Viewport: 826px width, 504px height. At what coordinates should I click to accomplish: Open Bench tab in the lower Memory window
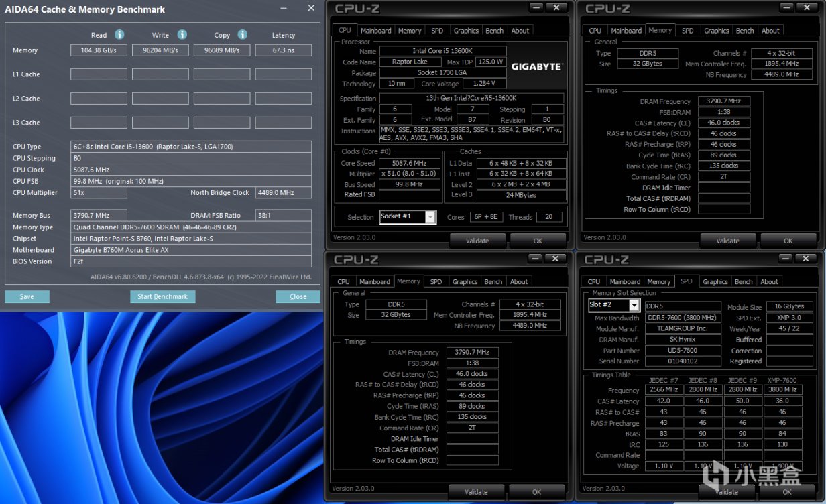493,282
